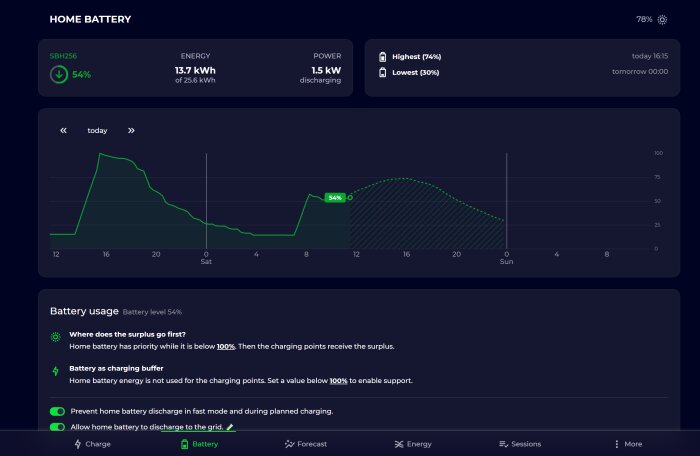
Task: Click the green discharging arrow circle icon
Action: [x=59, y=75]
